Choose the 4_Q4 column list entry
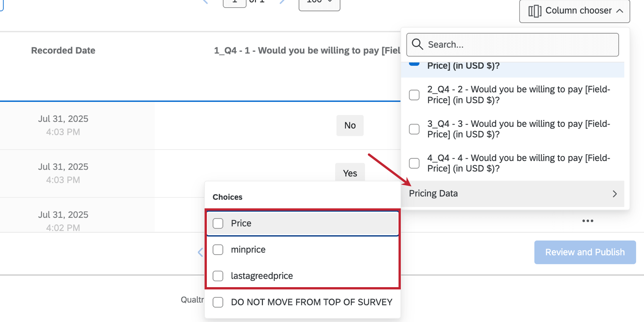 click(x=518, y=163)
